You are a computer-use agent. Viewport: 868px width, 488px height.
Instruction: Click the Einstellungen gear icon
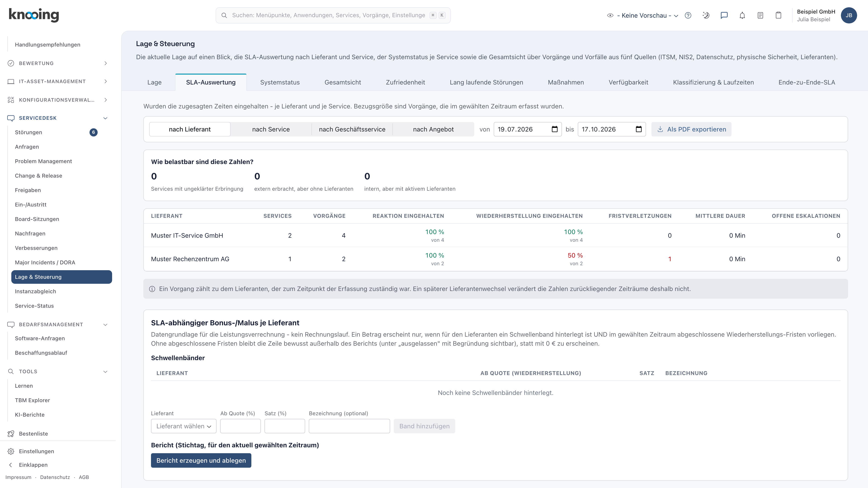pyautogui.click(x=11, y=451)
